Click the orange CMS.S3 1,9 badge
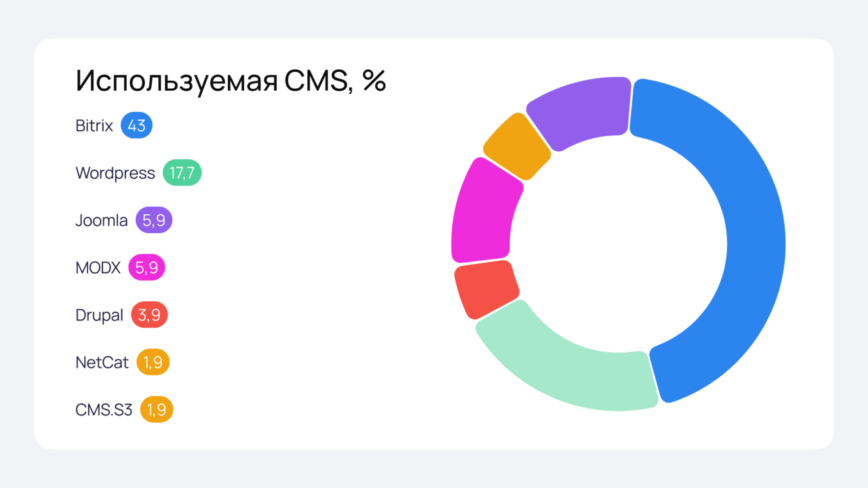Viewport: 868px width, 488px height. point(157,410)
